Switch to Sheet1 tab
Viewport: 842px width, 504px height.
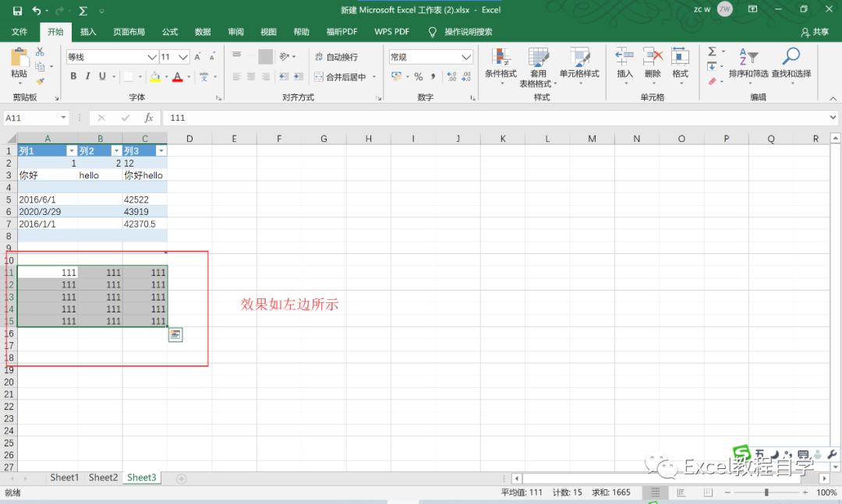65,478
